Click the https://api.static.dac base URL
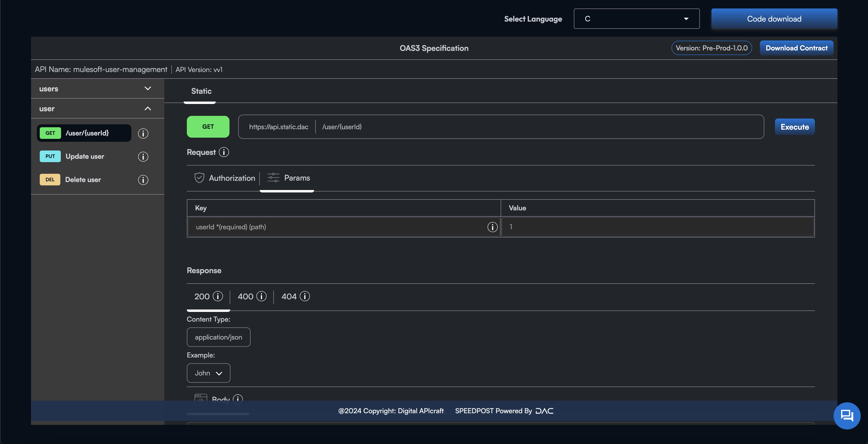This screenshot has width=868, height=444. coord(279,127)
